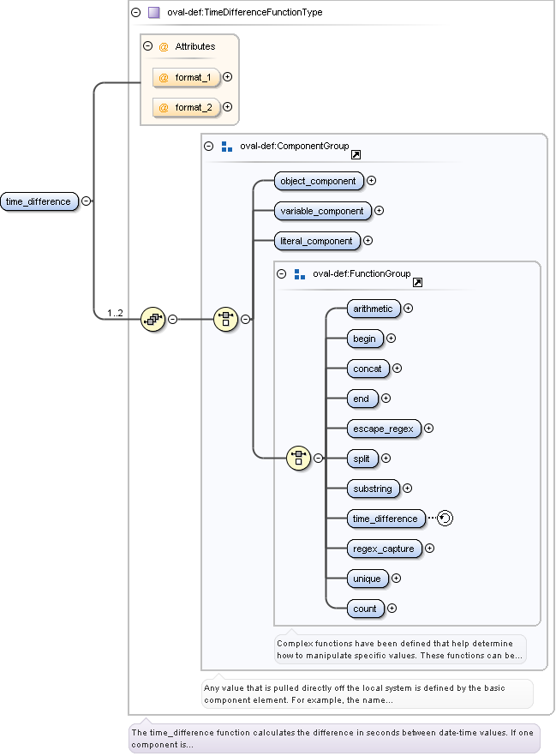Click the choice compositor icon in ComponentGroup
Viewport: 556px width, 756px height.
225,319
